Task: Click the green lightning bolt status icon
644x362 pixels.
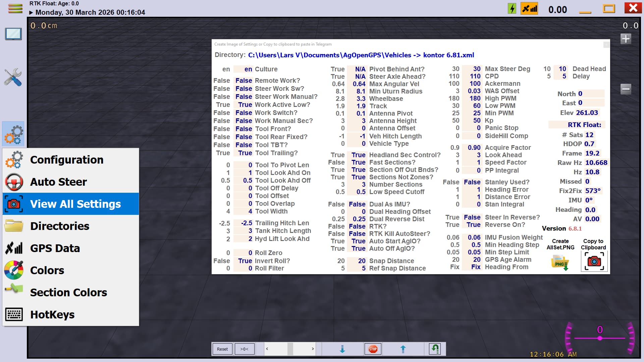Action: pos(512,8)
